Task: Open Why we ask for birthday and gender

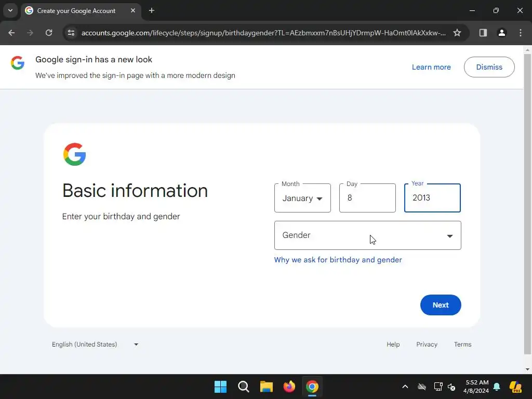Action: pos(338,260)
